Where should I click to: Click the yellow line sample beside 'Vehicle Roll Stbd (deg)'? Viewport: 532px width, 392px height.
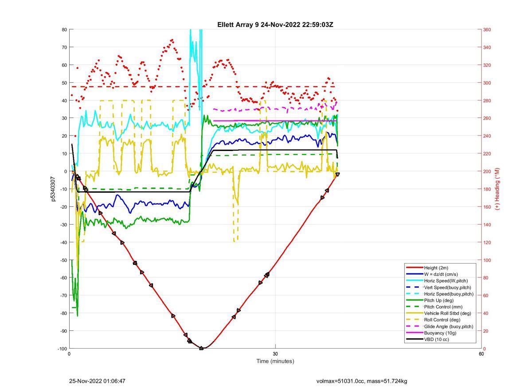pyautogui.click(x=415, y=313)
